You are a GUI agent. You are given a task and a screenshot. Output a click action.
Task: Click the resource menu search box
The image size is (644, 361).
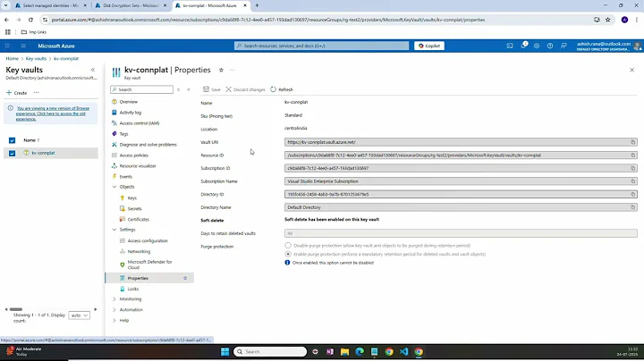point(141,89)
